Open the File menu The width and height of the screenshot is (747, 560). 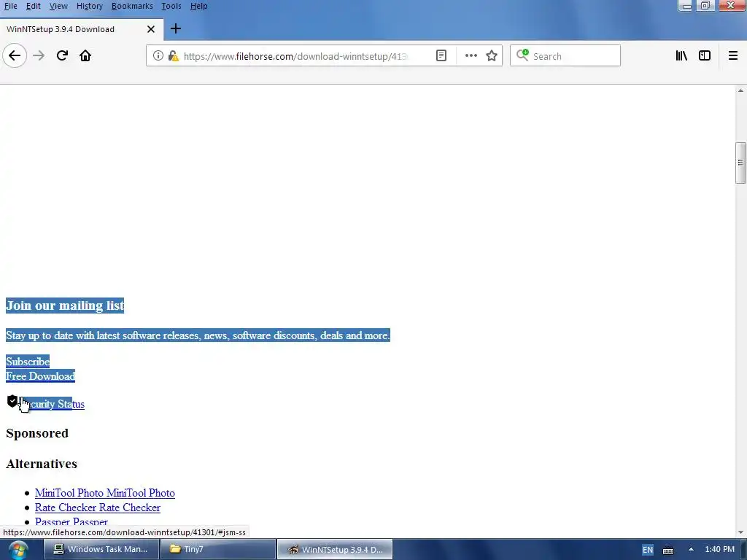pyautogui.click(x=10, y=6)
